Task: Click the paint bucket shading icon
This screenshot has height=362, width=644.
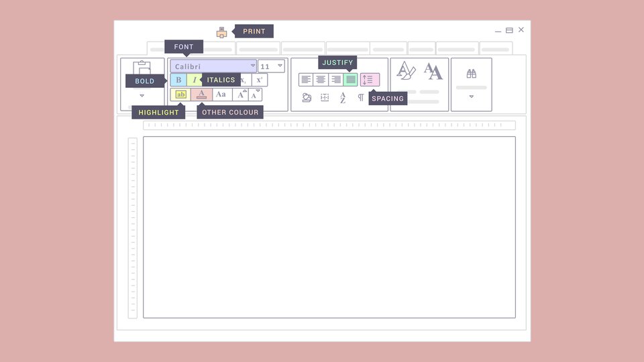Action: pos(307,97)
